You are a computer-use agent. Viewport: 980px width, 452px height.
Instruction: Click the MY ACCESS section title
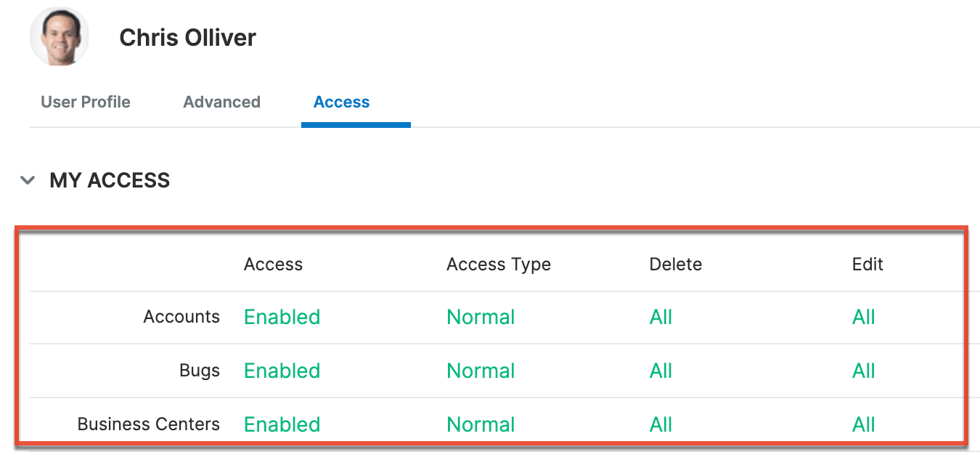pos(110,180)
